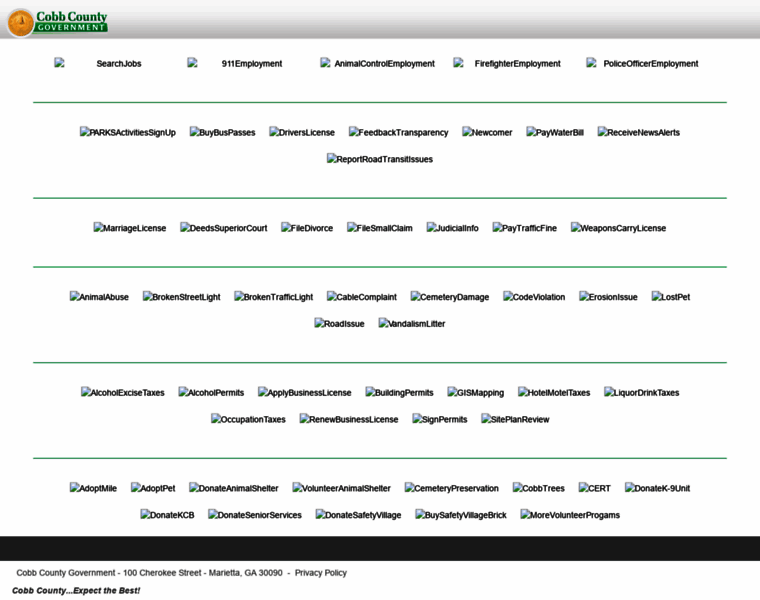Select the MarriageLicense icon
760x600 pixels.
coord(130,228)
